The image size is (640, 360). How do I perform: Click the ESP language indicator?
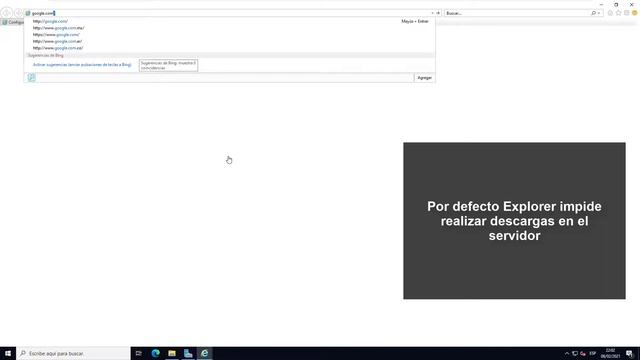[x=593, y=353]
